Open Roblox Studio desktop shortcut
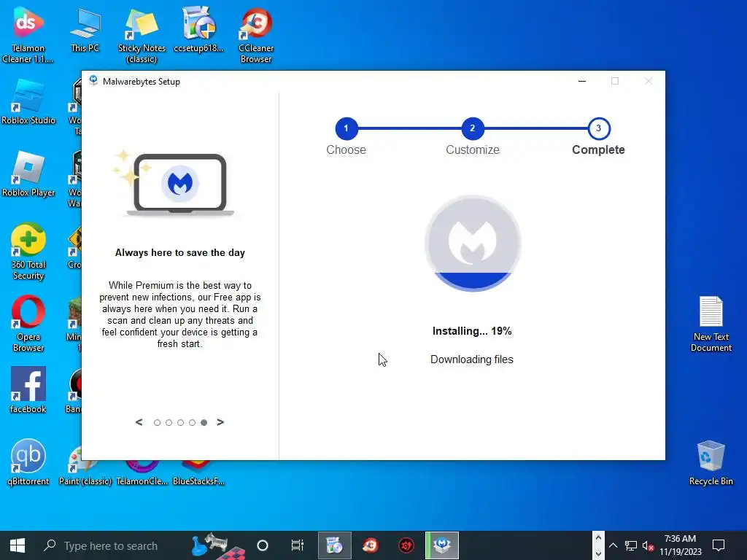747x560 pixels. point(28,101)
